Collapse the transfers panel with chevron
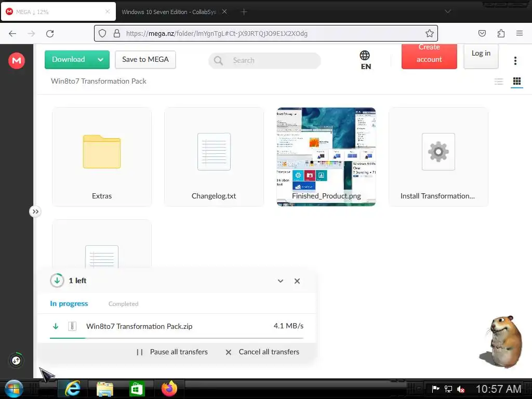Image resolution: width=532 pixels, height=399 pixels. 281,281
